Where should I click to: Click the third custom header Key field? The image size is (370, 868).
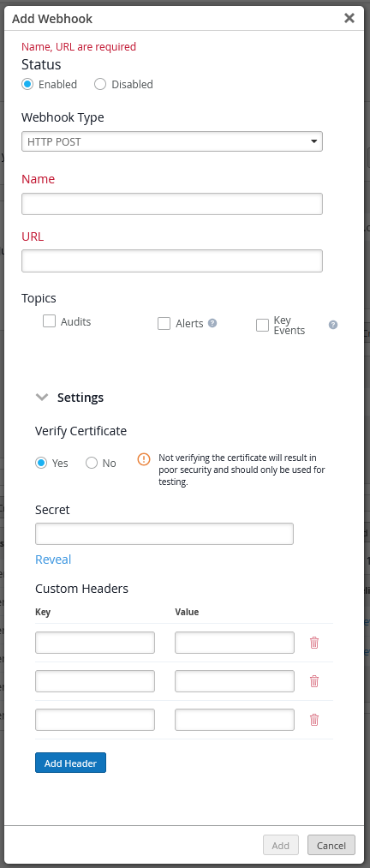coord(95,720)
